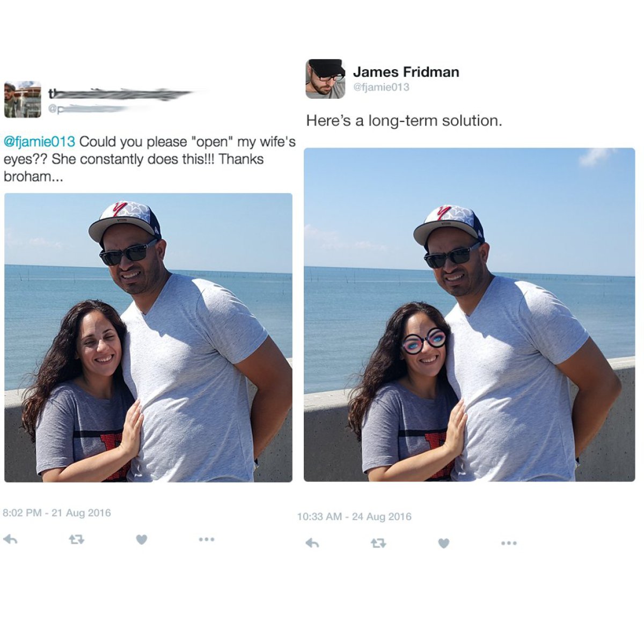
Task: Open the James Fridman profile name link
Action: click(406, 72)
